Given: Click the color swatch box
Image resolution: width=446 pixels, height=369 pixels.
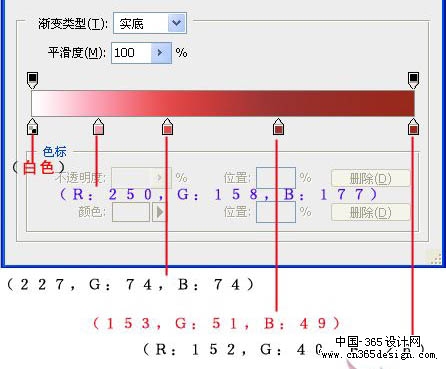Looking at the screenshot, I should tap(131, 212).
